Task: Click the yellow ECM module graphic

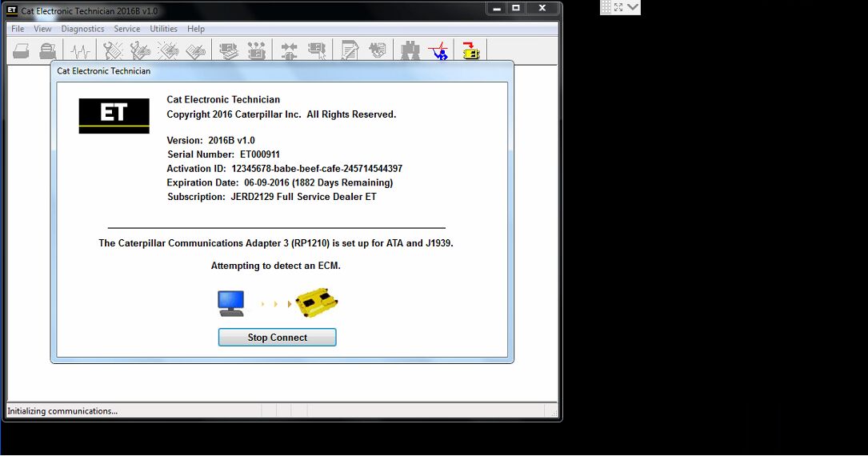Action: (x=316, y=302)
